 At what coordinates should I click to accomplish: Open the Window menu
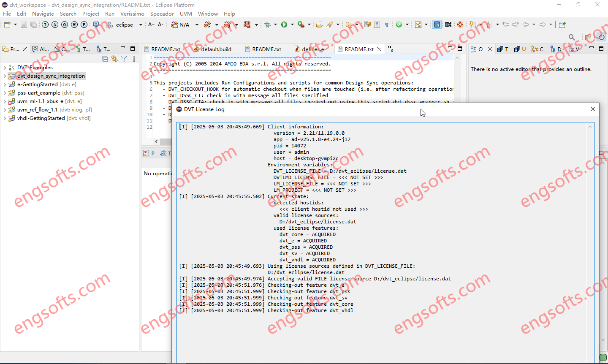coord(208,14)
